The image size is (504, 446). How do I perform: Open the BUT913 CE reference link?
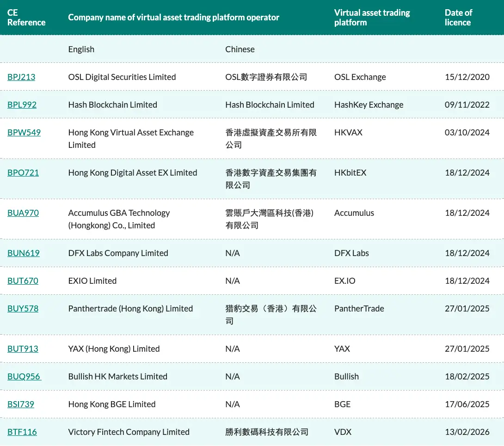[x=23, y=348]
